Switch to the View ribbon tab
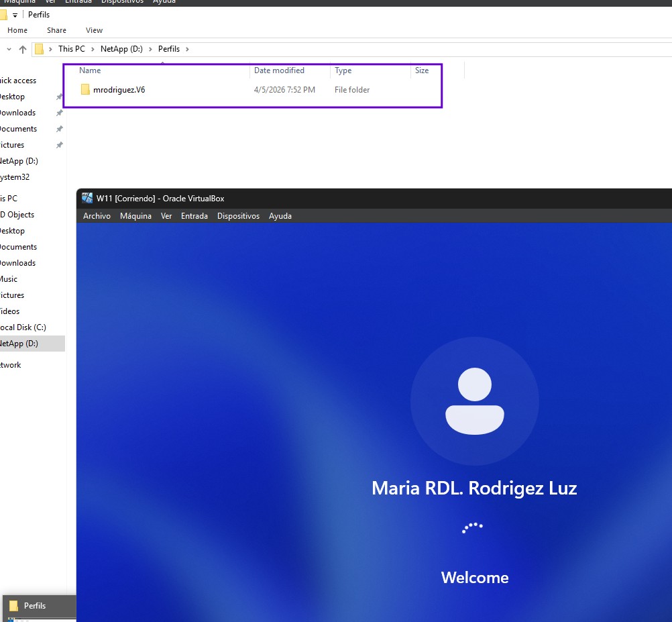 click(x=94, y=30)
